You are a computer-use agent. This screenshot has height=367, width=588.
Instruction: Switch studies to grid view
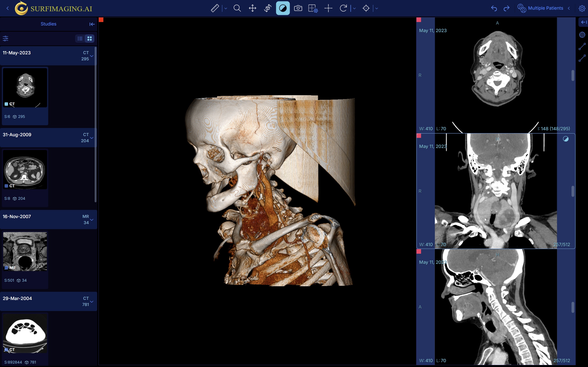click(89, 38)
